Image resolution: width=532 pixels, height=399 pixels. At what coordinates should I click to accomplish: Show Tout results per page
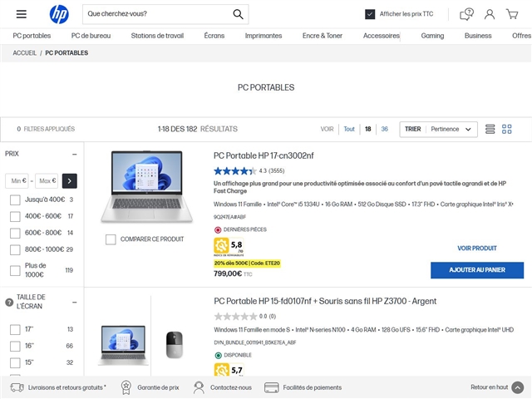pyautogui.click(x=349, y=129)
